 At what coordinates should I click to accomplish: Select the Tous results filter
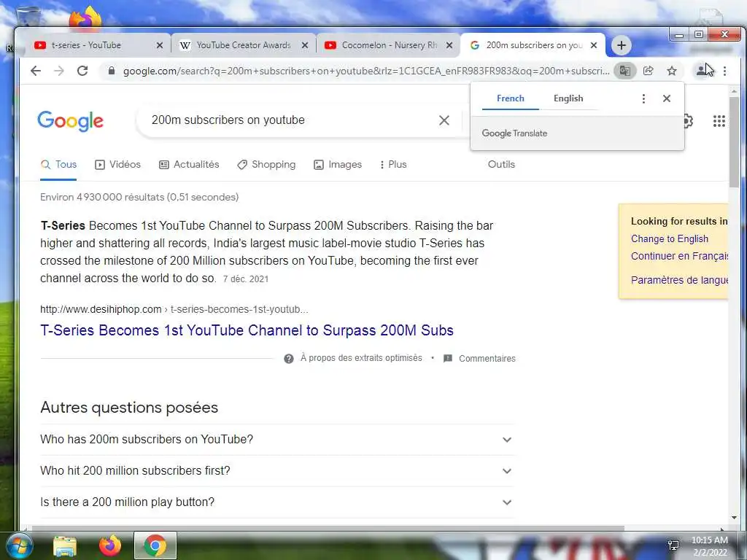[x=58, y=165]
